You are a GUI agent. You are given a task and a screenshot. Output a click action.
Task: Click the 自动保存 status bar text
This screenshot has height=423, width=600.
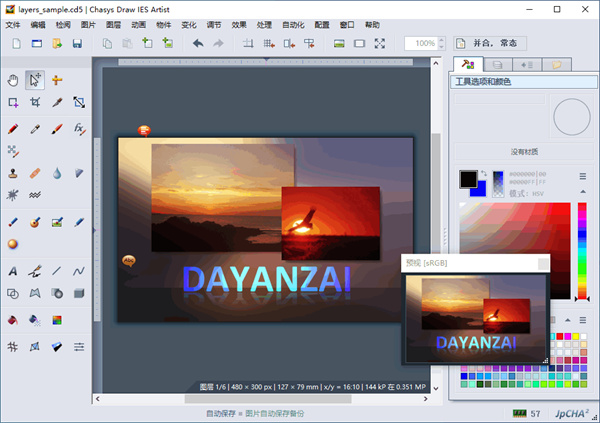[221, 413]
